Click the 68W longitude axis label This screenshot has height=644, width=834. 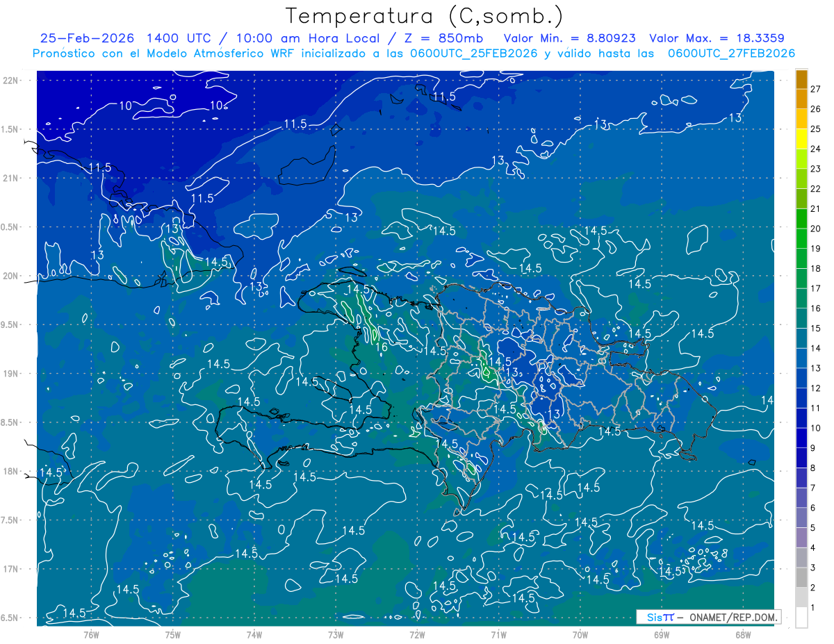point(742,634)
